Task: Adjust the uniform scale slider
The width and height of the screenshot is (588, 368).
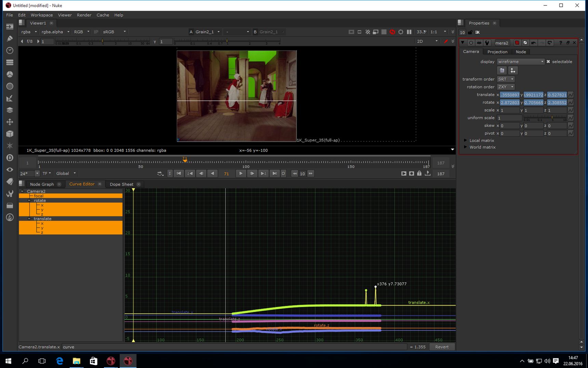Action: click(545, 118)
